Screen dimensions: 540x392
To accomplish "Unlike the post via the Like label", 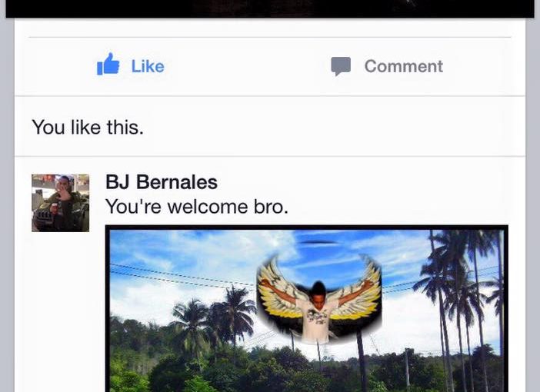I will 148,66.
